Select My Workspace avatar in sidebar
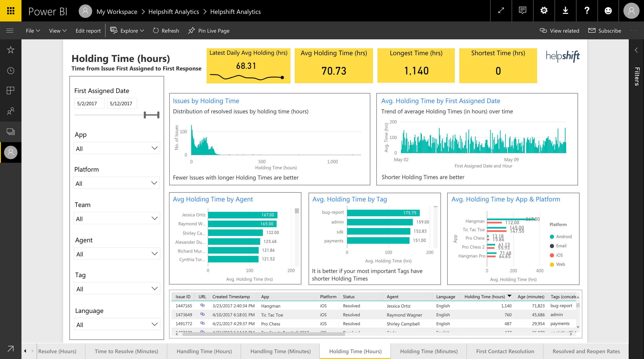This screenshot has height=359, width=644. click(x=11, y=152)
